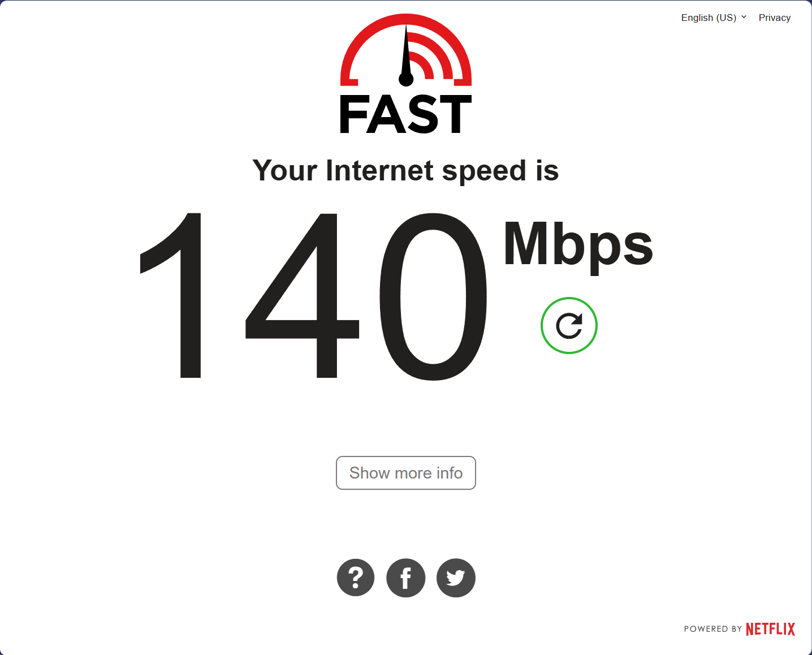Click the POWERED BY text

coord(713,629)
